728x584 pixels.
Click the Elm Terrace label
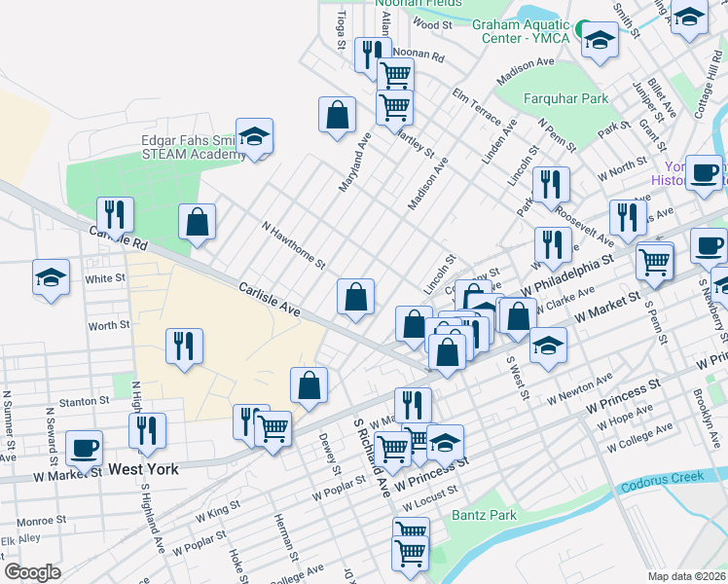click(x=477, y=107)
